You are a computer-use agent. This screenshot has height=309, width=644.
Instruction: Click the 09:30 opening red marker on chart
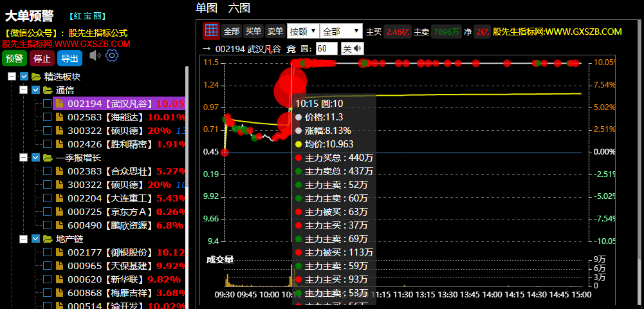point(225,153)
